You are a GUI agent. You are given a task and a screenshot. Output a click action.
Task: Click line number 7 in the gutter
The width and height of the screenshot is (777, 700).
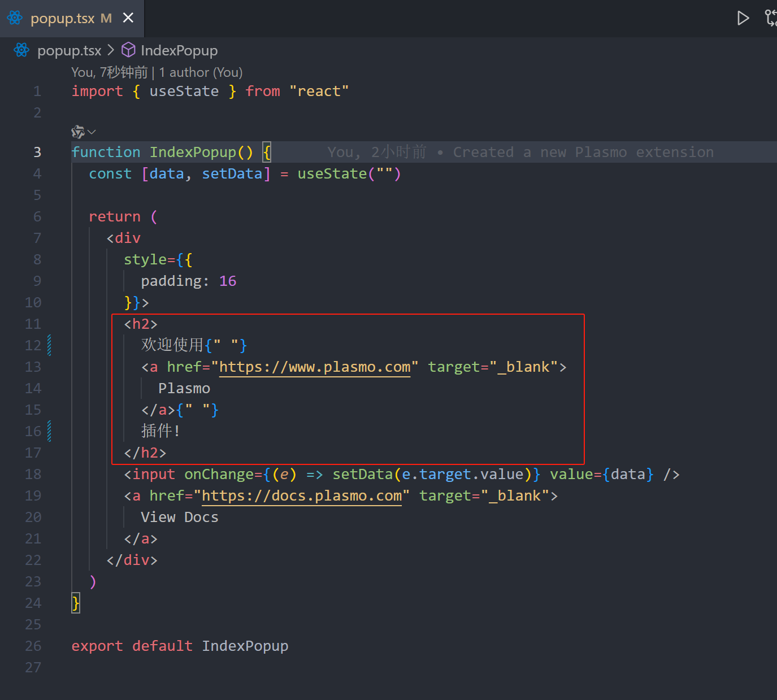click(x=37, y=238)
